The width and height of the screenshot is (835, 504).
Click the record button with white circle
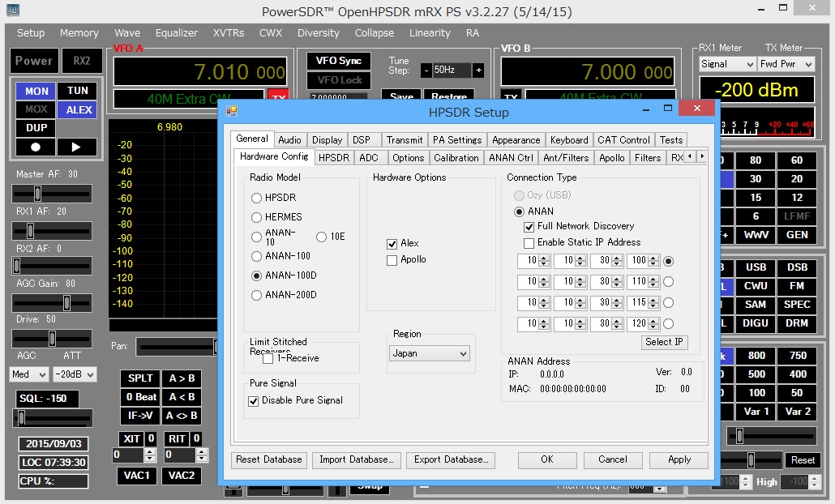[x=36, y=147]
